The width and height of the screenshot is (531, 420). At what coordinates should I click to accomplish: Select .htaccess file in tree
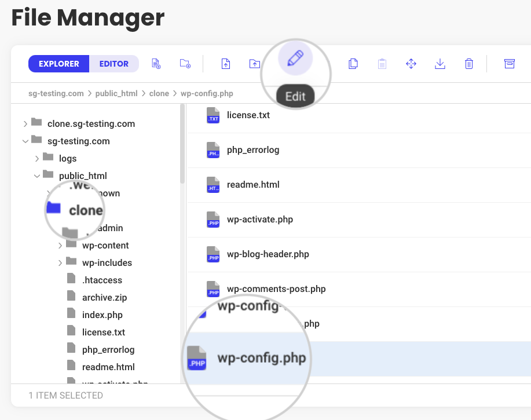coord(102,280)
